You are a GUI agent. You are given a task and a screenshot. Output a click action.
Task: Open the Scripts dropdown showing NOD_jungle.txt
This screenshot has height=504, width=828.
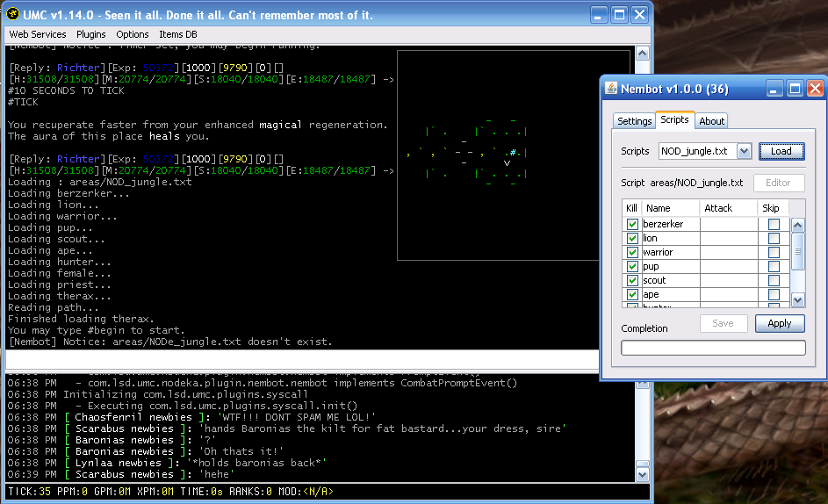pyautogui.click(x=745, y=151)
